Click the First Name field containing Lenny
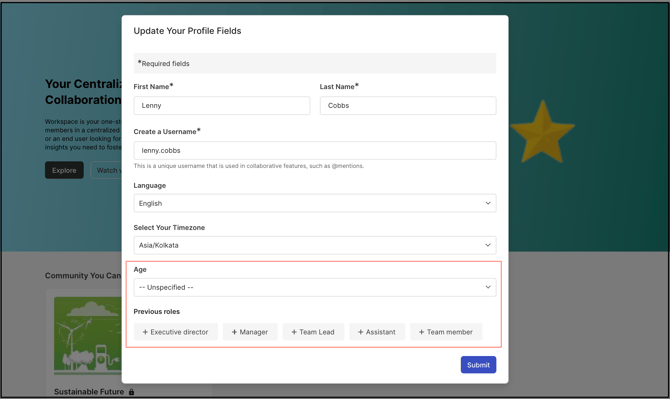Image resolution: width=670 pixels, height=399 pixels. 222,106
